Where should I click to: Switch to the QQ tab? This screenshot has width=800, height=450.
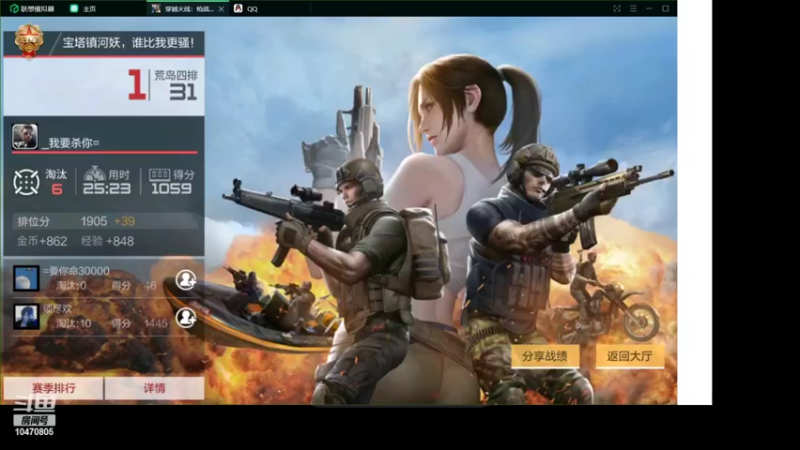pyautogui.click(x=246, y=9)
